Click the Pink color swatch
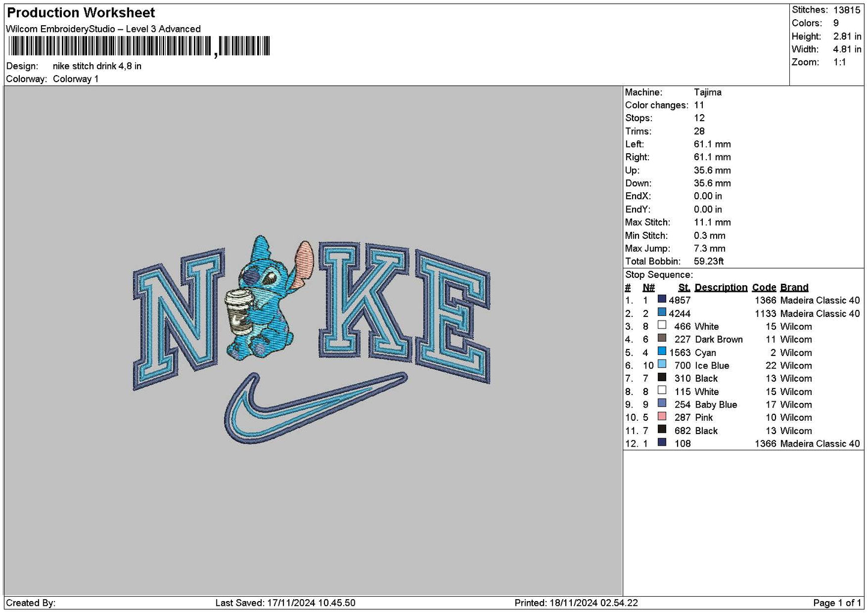The image size is (868, 613). click(661, 417)
